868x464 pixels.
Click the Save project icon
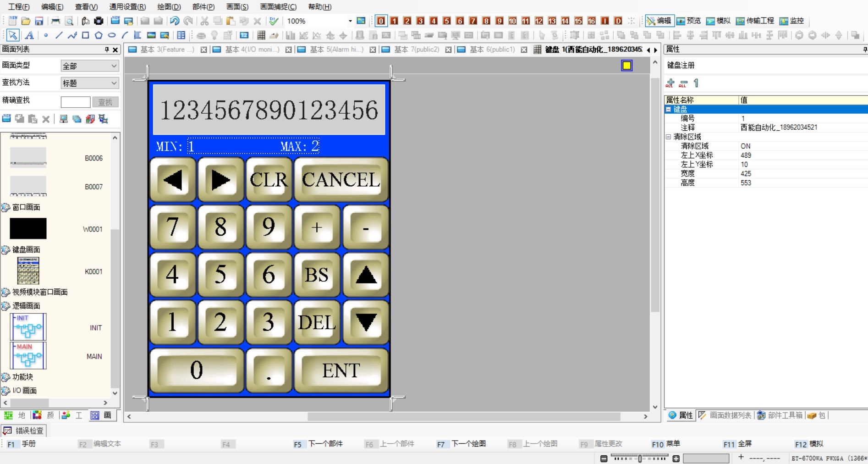click(39, 21)
